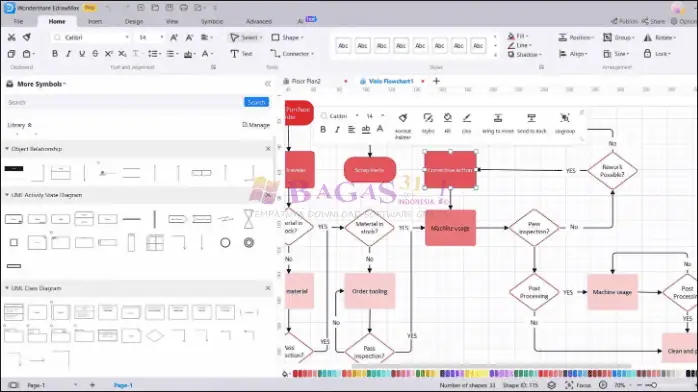Click the Copy icon in clipboard group

point(12,54)
